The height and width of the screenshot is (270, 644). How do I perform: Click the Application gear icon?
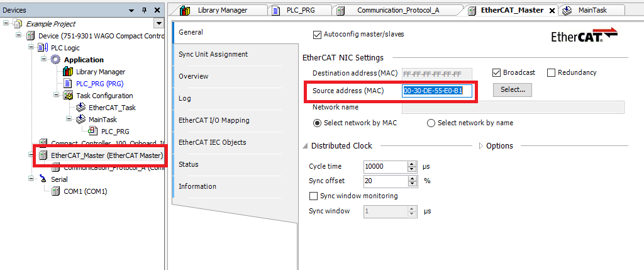click(55, 60)
